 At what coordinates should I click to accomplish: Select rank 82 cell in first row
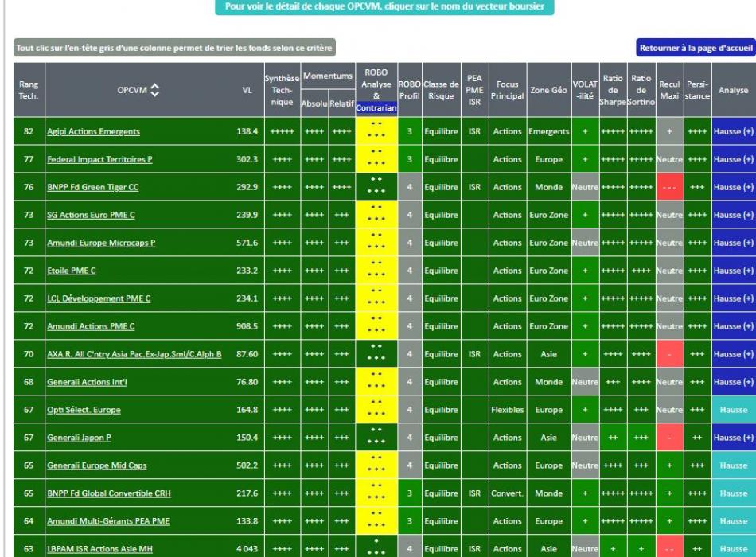(x=29, y=131)
